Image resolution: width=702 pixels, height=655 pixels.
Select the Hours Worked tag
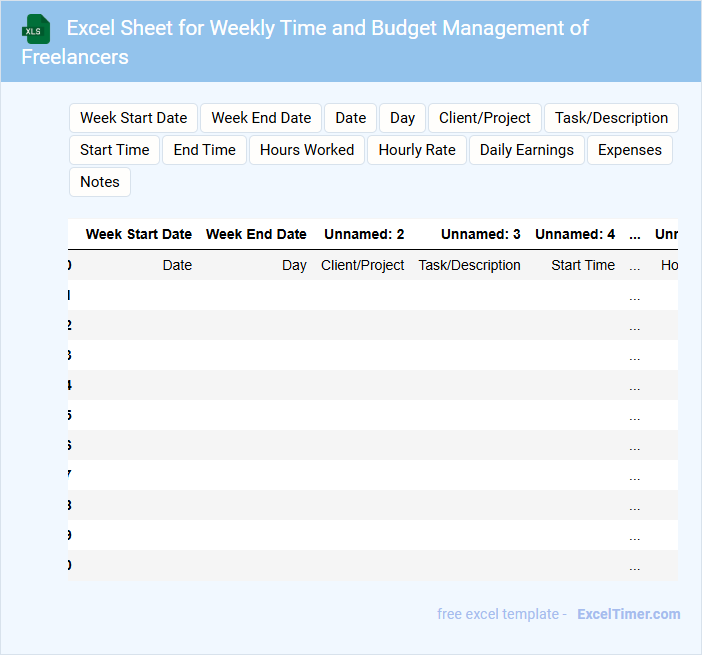pos(307,150)
